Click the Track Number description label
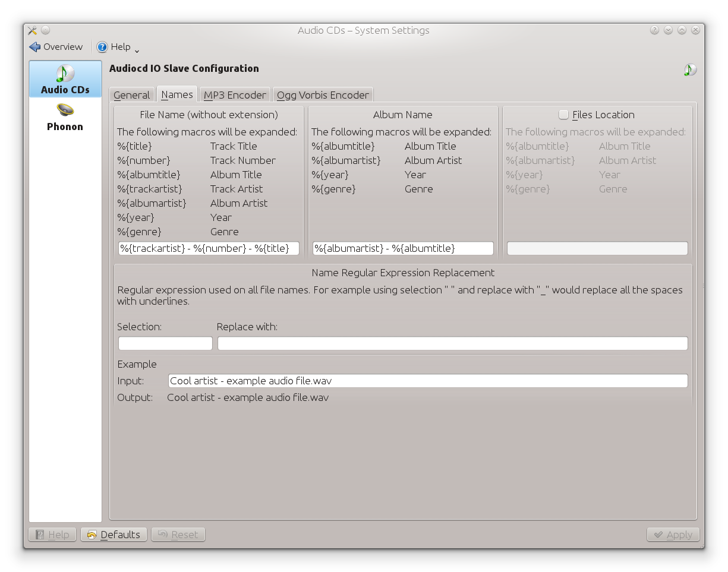This screenshot has width=728, height=572. (243, 160)
